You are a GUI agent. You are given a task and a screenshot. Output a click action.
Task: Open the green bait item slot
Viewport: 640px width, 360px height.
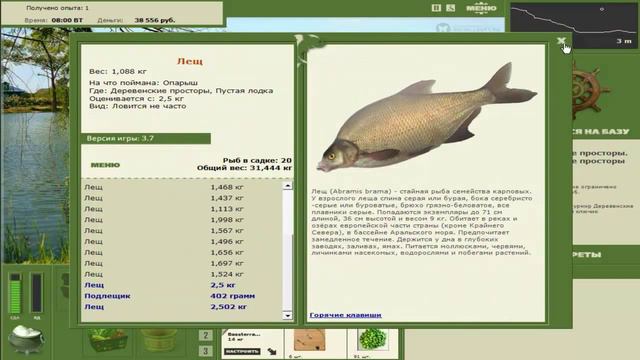pyautogui.click(x=372, y=341)
